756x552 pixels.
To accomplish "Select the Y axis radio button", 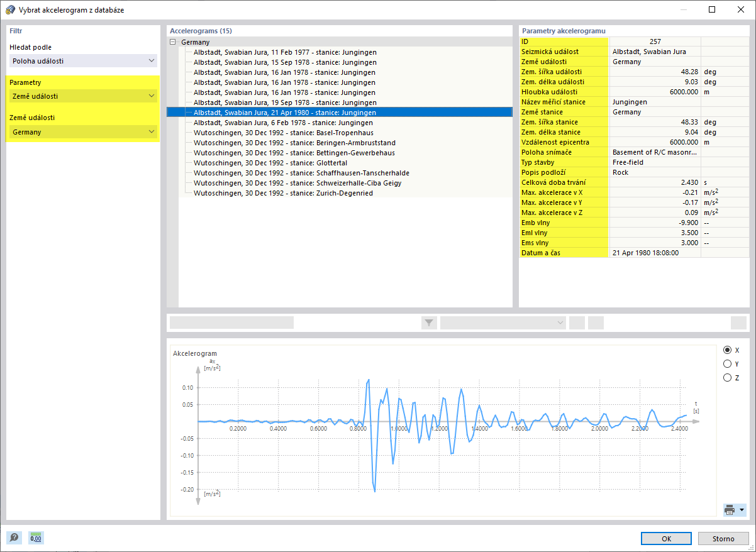I will (727, 364).
